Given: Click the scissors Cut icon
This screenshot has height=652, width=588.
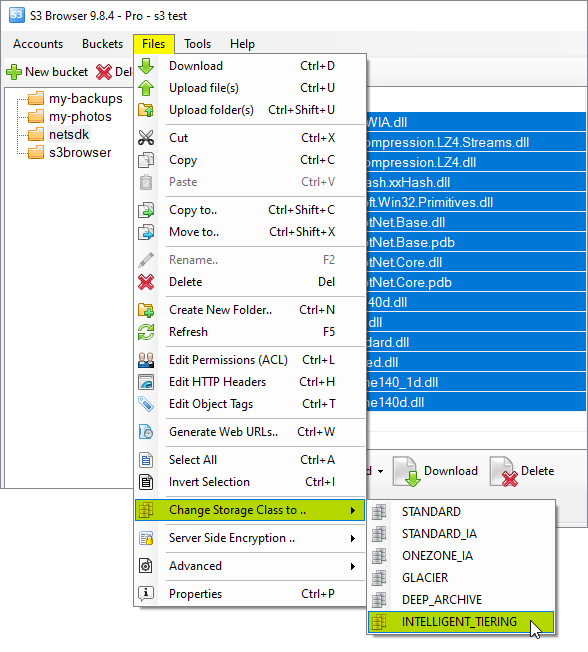Looking at the screenshot, I should coord(146,138).
